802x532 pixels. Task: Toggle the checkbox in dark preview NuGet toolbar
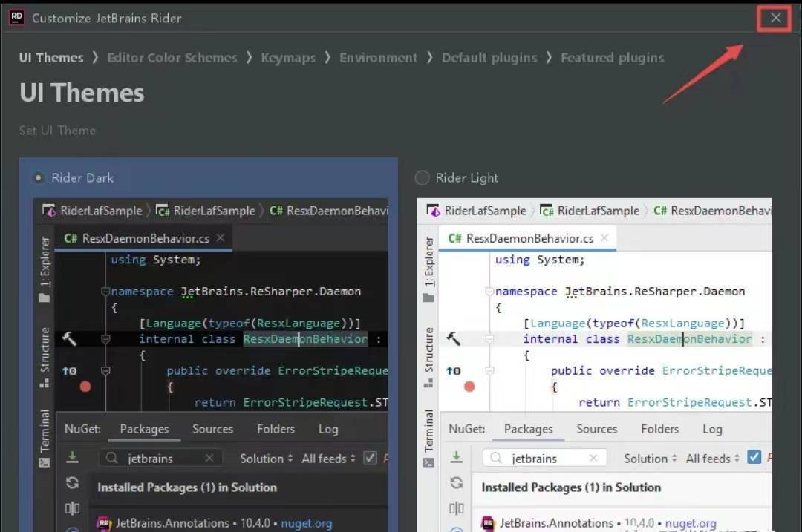(370, 458)
